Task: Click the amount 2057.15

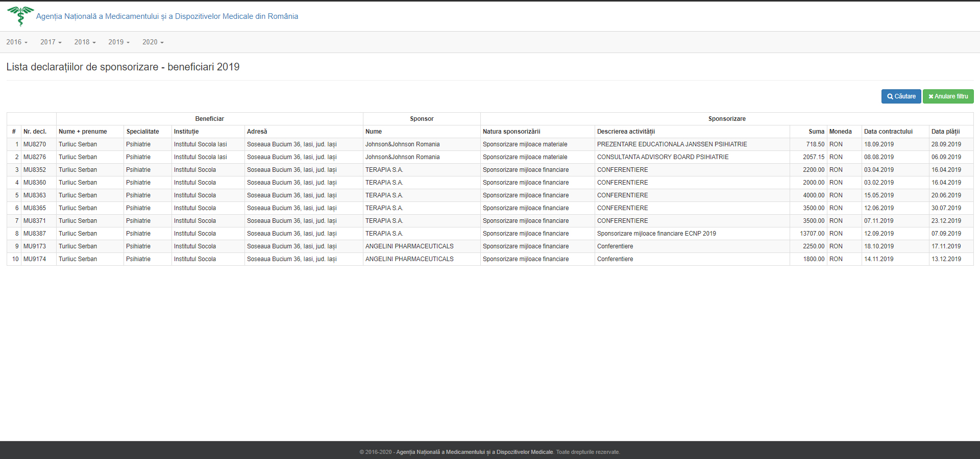Action: click(814, 157)
